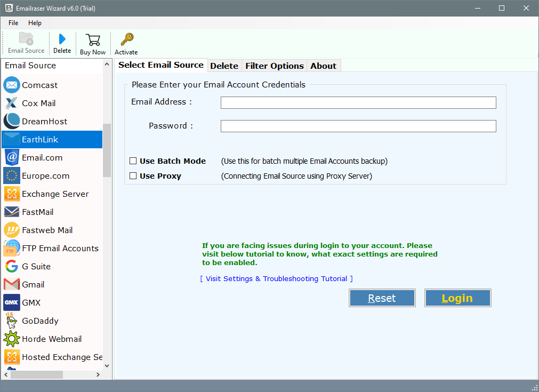Click the Login button
Viewport: 539px width, 392px height.
pyautogui.click(x=457, y=298)
